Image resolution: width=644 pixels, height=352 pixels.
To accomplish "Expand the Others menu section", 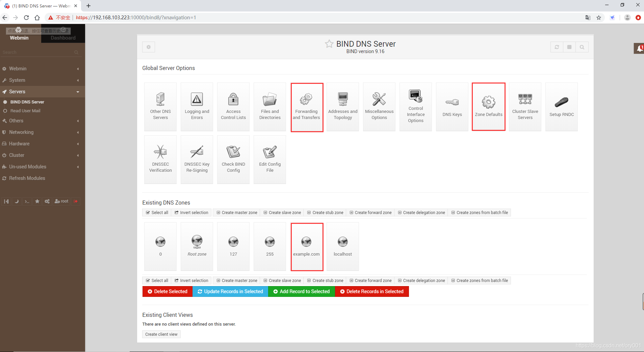I will click(x=43, y=121).
